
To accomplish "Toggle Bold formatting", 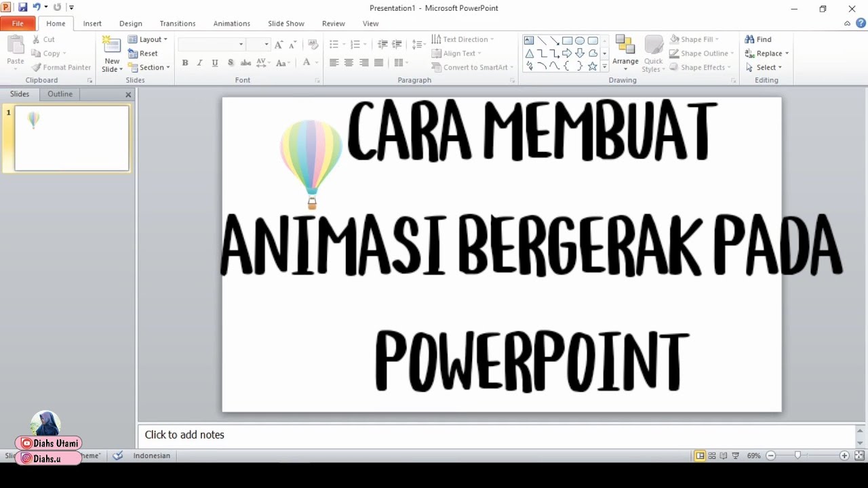I will (185, 63).
